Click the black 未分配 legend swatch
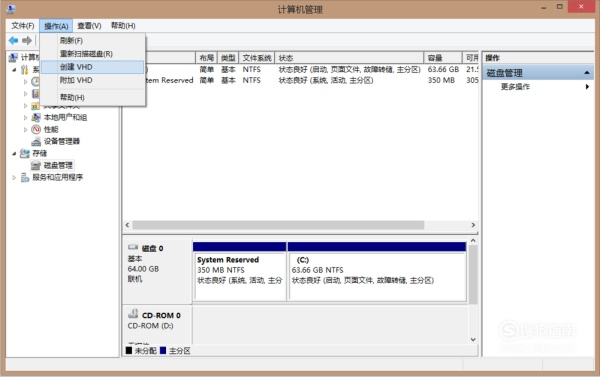 click(129, 350)
